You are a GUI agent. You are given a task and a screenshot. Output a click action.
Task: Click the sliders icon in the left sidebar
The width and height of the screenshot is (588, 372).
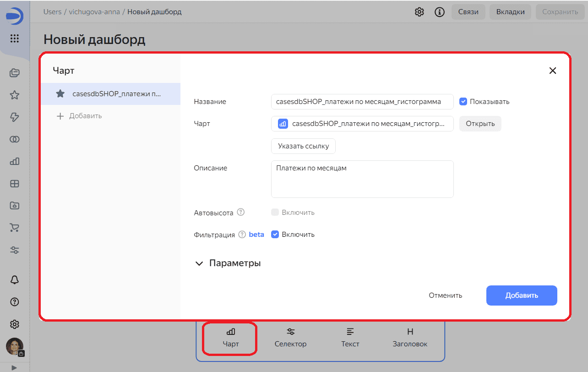pos(15,250)
